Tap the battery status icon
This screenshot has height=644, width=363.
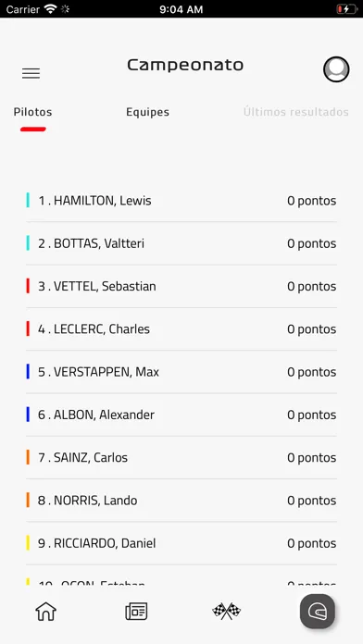coord(347,9)
